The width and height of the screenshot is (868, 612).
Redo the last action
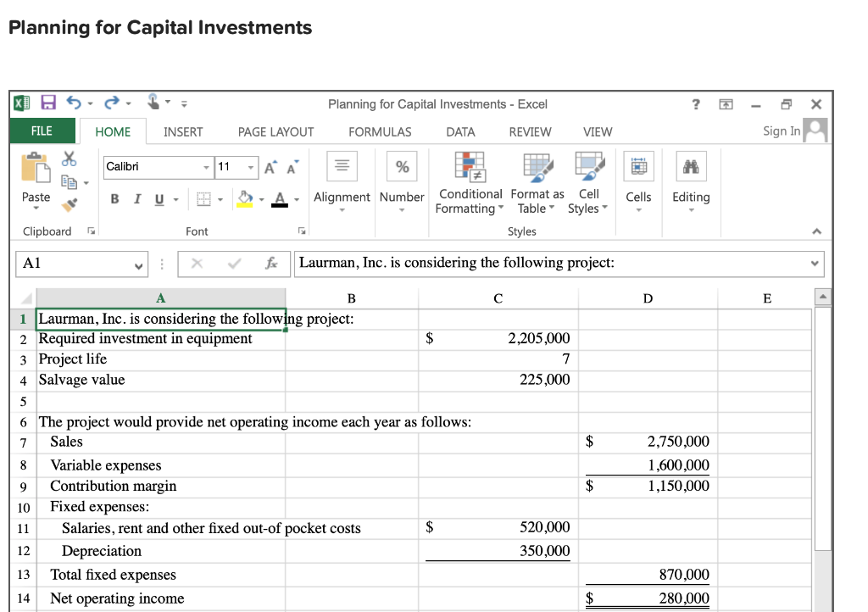(112, 103)
